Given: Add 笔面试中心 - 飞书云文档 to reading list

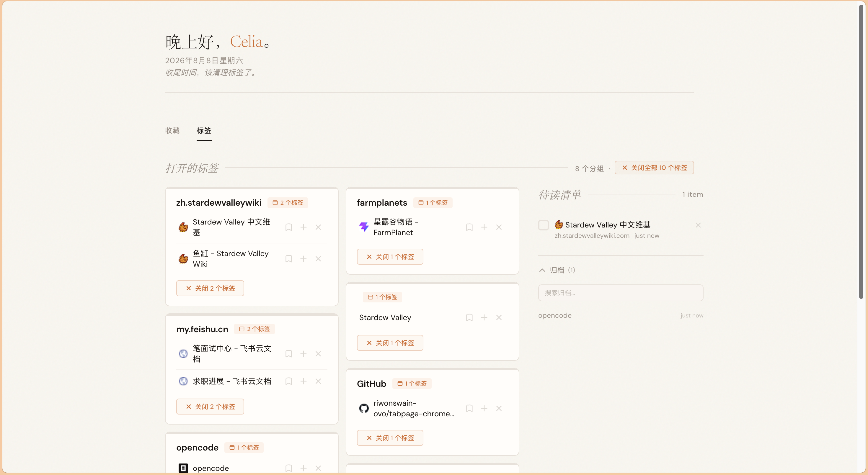Looking at the screenshot, I should pyautogui.click(x=303, y=353).
